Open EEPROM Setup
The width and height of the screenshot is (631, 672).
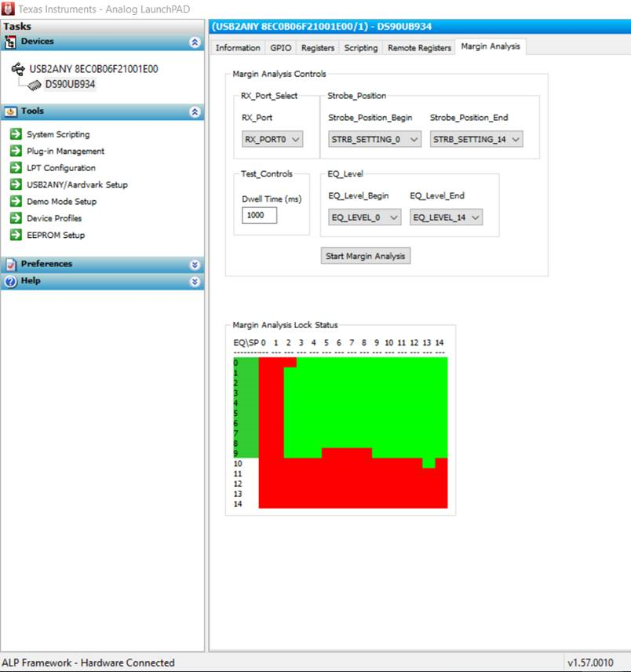click(56, 235)
